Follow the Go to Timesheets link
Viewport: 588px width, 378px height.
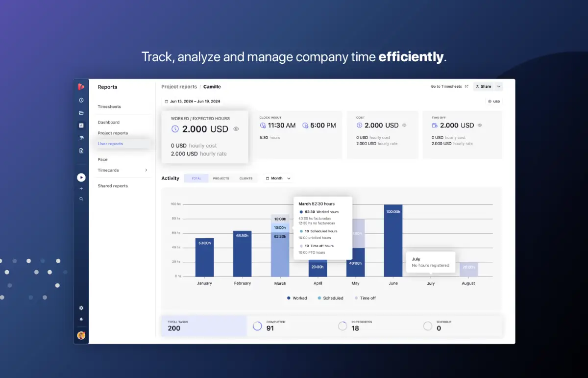coord(449,87)
